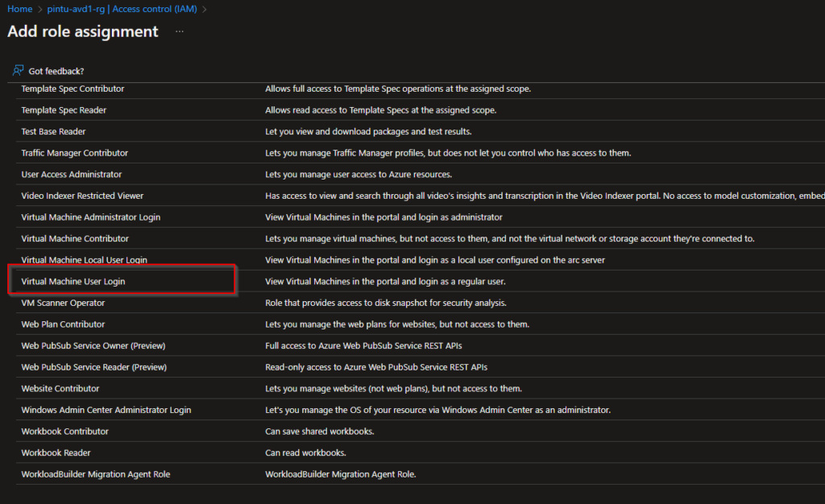
Task: Select WorkloadBuilder Migration Agent Role entry
Action: pos(96,474)
